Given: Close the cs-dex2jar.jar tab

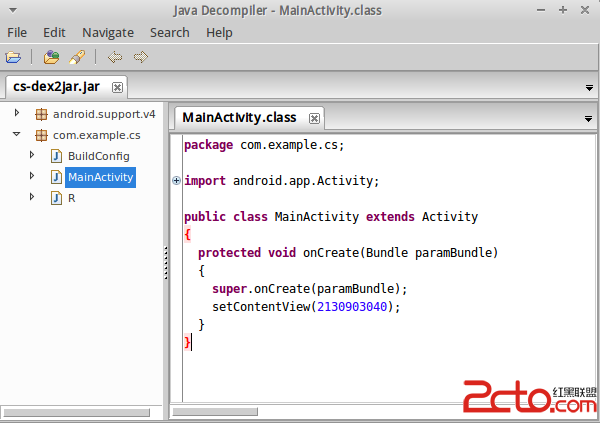Looking at the screenshot, I should point(117,88).
